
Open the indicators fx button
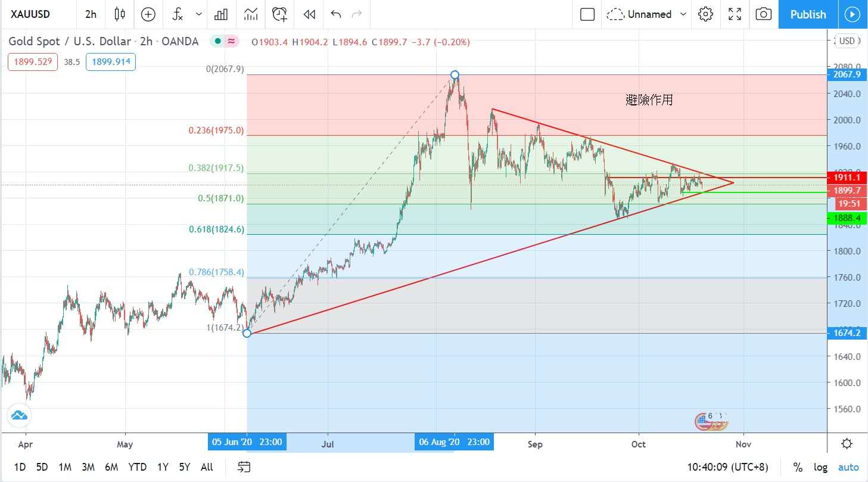(178, 14)
